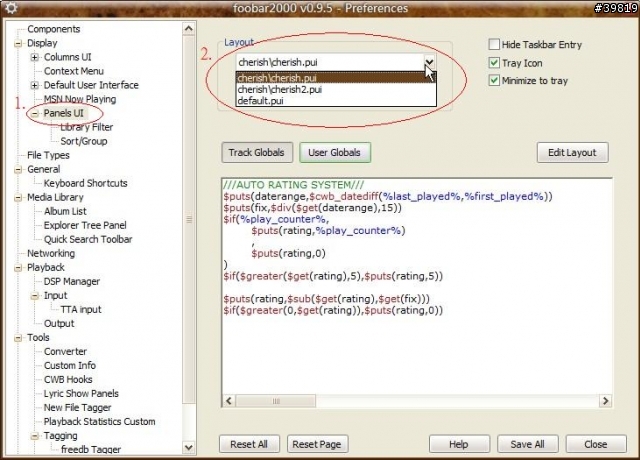Open Playback Statistics Custom page
640x460 pixels.
(x=100, y=421)
